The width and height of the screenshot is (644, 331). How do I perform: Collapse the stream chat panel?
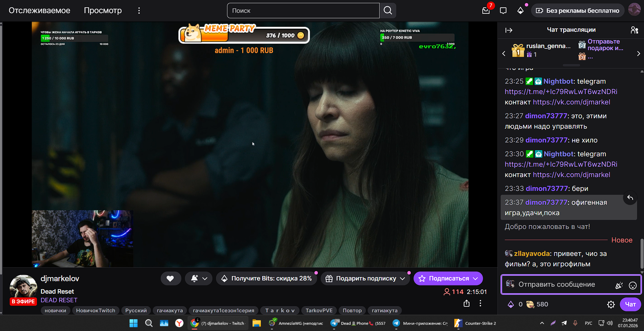pos(509,30)
